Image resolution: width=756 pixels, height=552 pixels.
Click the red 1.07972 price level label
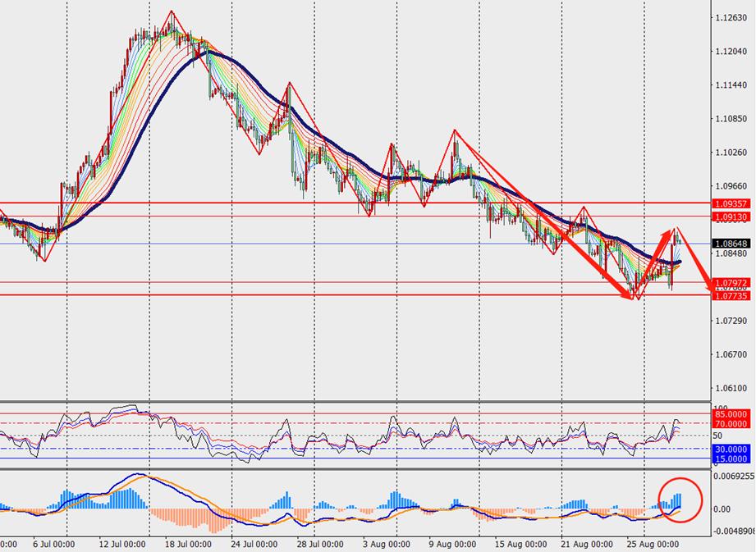(731, 282)
